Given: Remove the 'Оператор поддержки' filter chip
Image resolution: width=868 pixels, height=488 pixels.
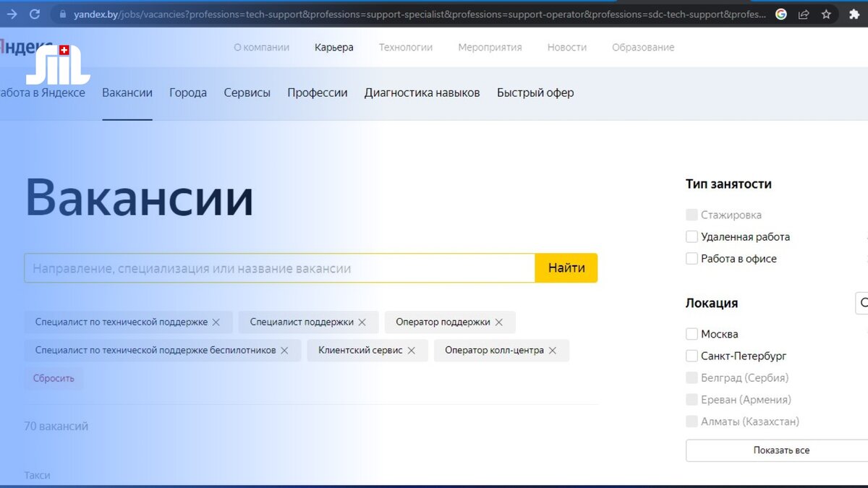Looking at the screenshot, I should coord(498,322).
